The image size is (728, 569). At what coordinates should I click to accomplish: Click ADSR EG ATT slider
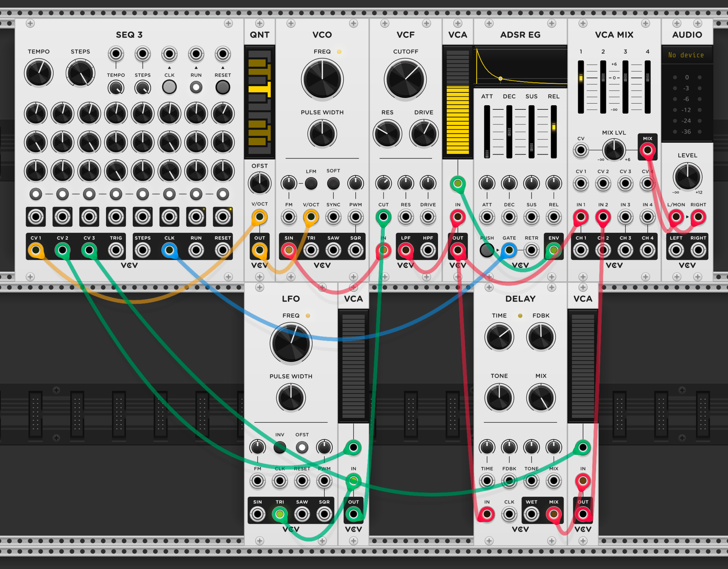487,132
